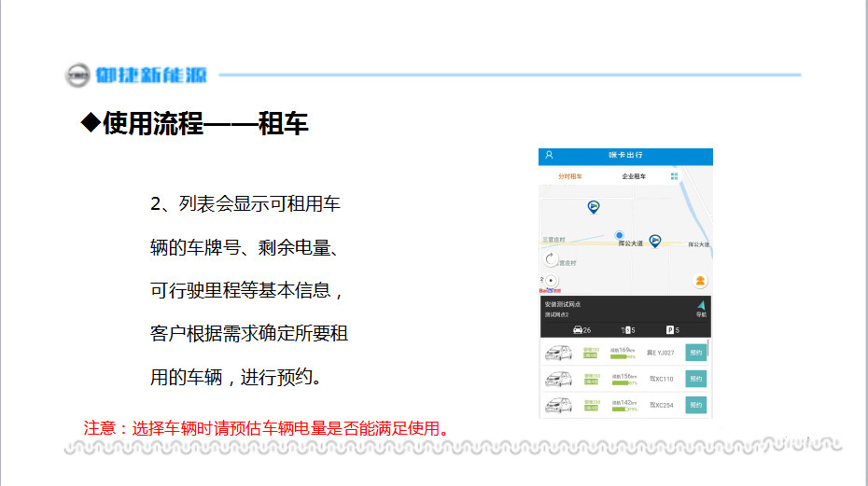Viewport: 868px width, 486px height.
Task: Switch to the 分时租车 tab
Action: (x=570, y=176)
